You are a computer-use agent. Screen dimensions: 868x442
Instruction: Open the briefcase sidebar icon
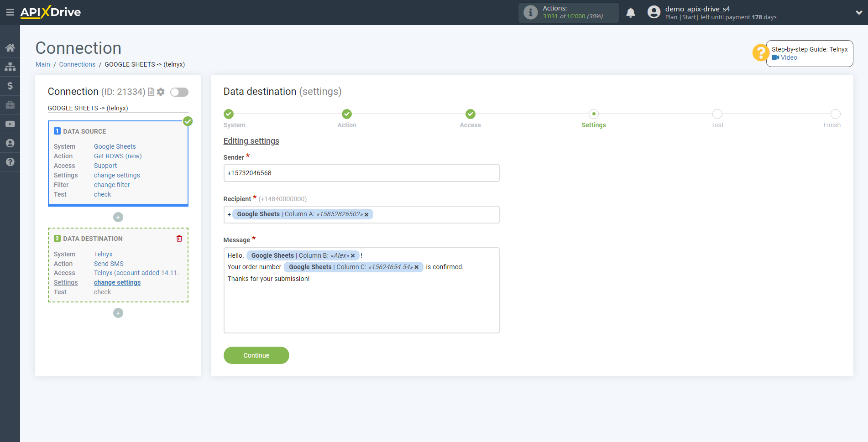pyautogui.click(x=10, y=105)
